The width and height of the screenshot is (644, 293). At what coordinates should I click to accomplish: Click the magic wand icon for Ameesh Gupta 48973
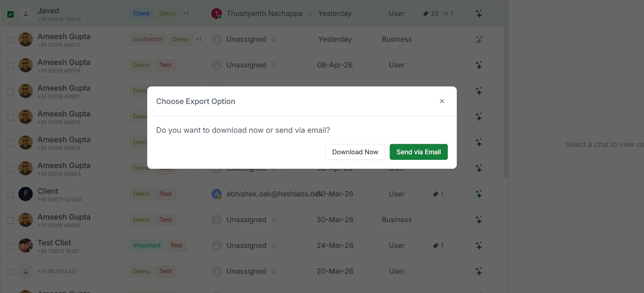(x=479, y=39)
